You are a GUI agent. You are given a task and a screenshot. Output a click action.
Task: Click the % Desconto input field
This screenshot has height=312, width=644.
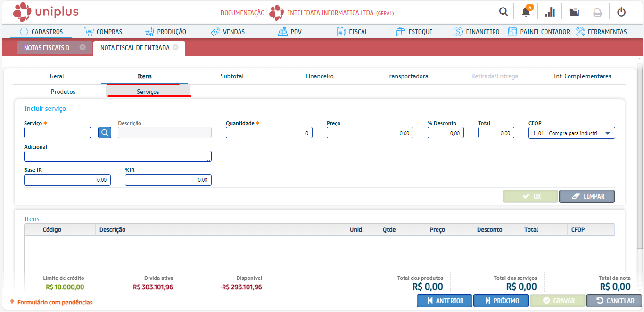coord(446,133)
